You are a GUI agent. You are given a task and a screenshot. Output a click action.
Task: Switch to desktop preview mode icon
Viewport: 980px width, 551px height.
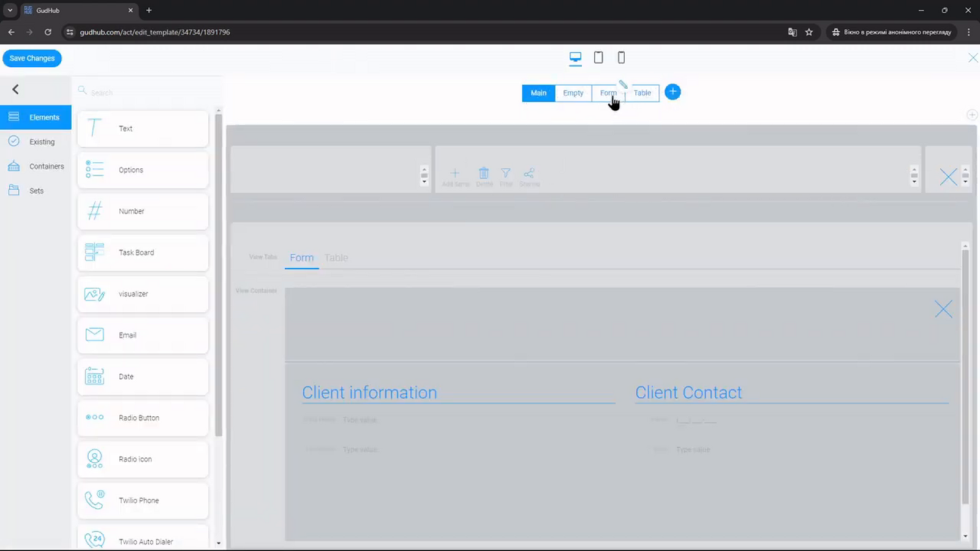pos(575,58)
